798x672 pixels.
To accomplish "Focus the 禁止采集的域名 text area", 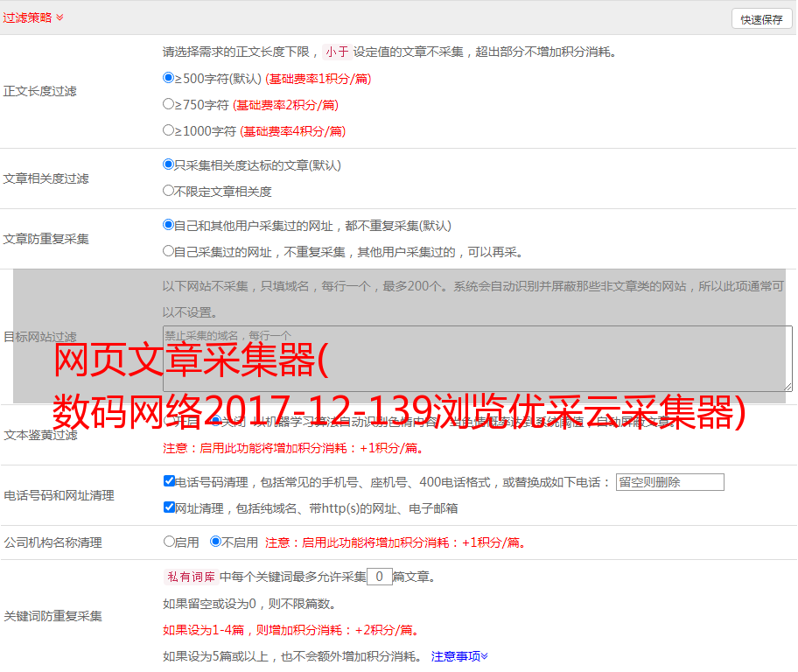I will (x=478, y=359).
